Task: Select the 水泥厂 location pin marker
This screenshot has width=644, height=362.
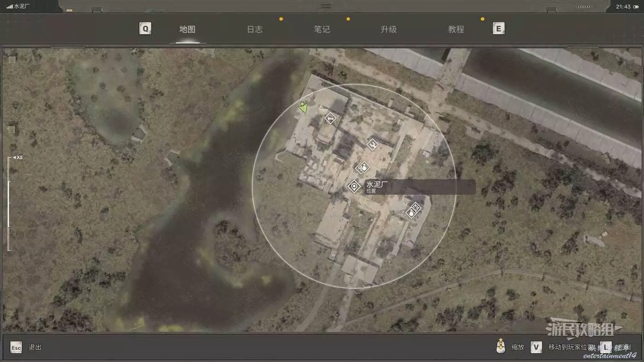Action: 354,186
